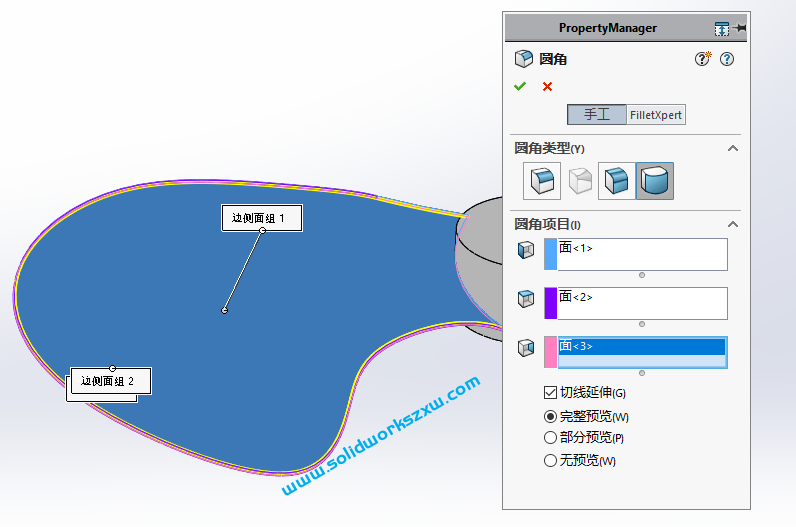Pin the PropertyManager panel
This screenshot has height=527, width=796.
[740, 28]
